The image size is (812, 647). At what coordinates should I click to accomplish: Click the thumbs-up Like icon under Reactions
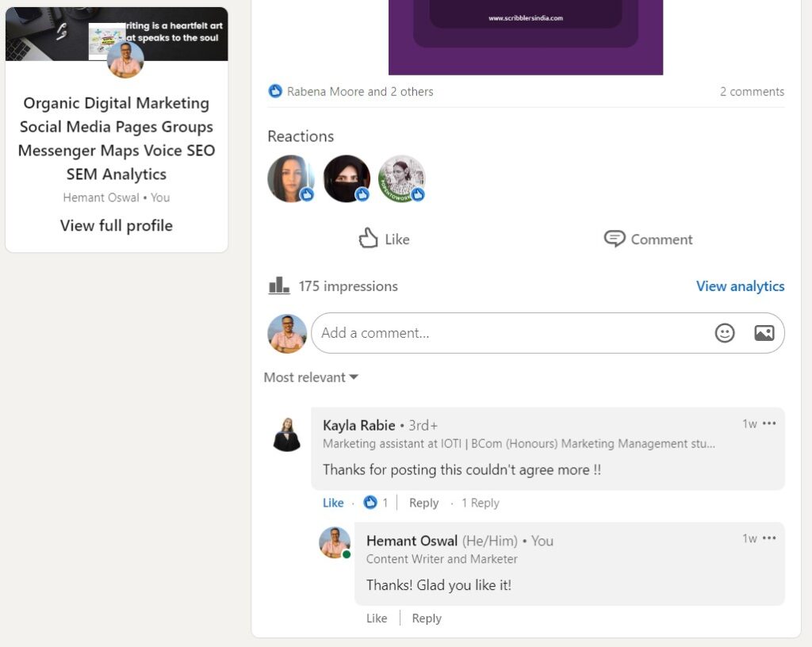click(x=369, y=239)
